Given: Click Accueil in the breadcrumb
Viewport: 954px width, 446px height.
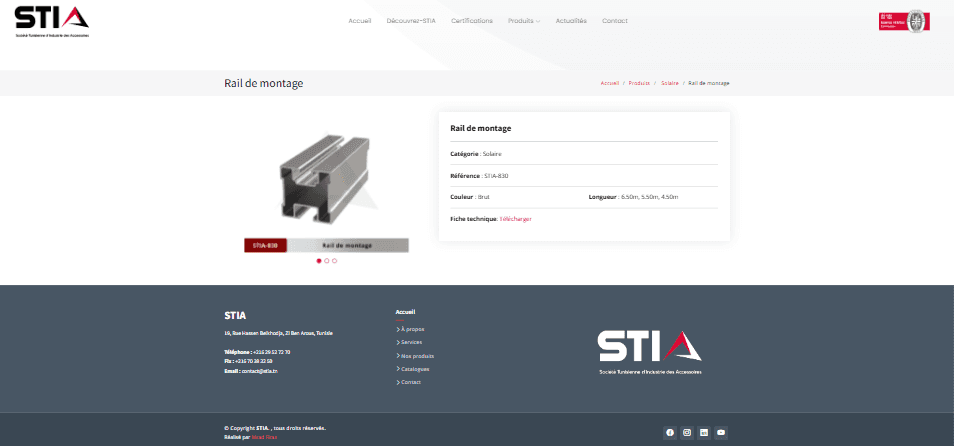Looking at the screenshot, I should [x=610, y=83].
